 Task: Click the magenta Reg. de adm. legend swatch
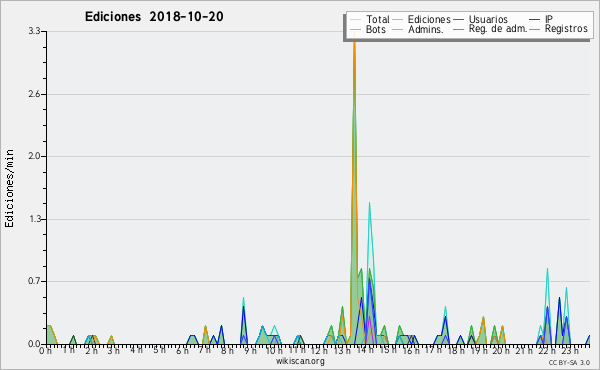458,29
